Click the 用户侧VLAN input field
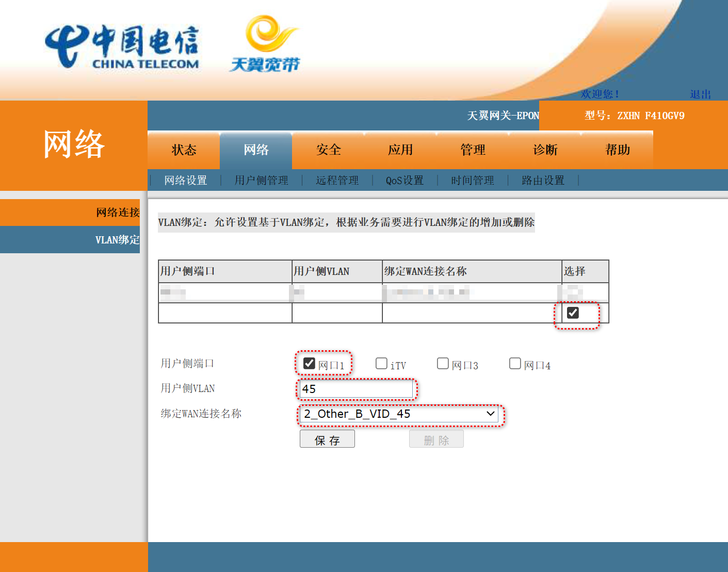The image size is (728, 572). (356, 389)
